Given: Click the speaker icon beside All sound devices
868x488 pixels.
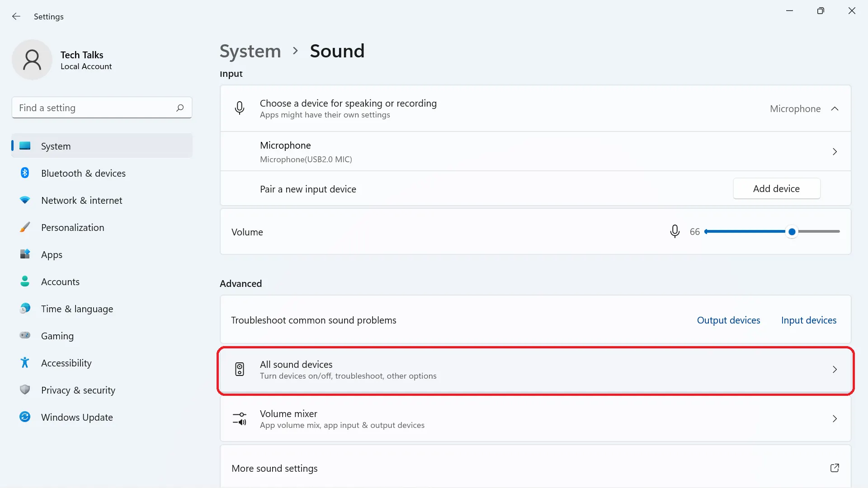Looking at the screenshot, I should click(240, 369).
